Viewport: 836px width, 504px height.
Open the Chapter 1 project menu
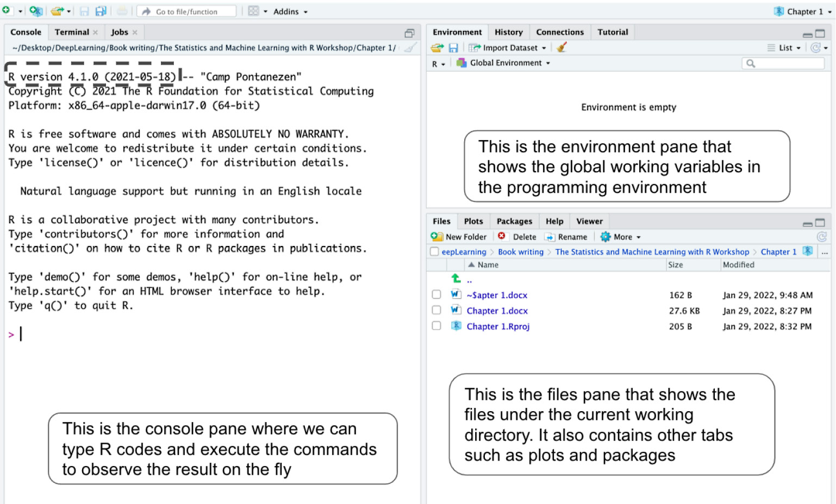tap(803, 11)
